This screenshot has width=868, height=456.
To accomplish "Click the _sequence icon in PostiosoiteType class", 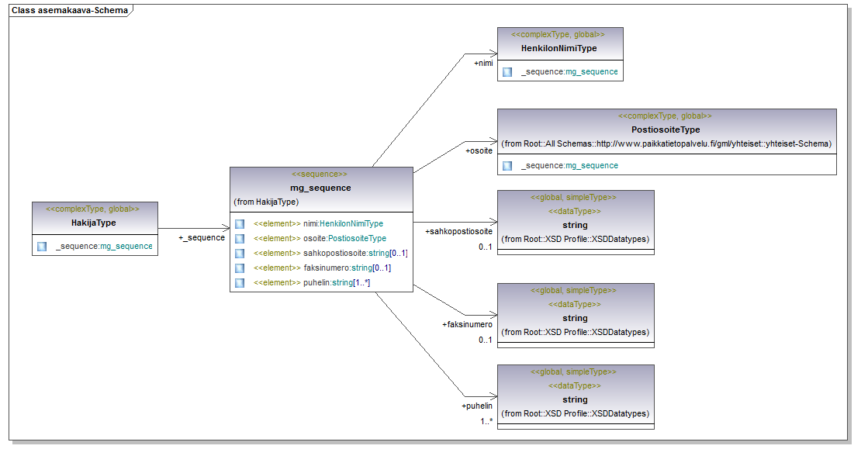I will click(x=507, y=166).
